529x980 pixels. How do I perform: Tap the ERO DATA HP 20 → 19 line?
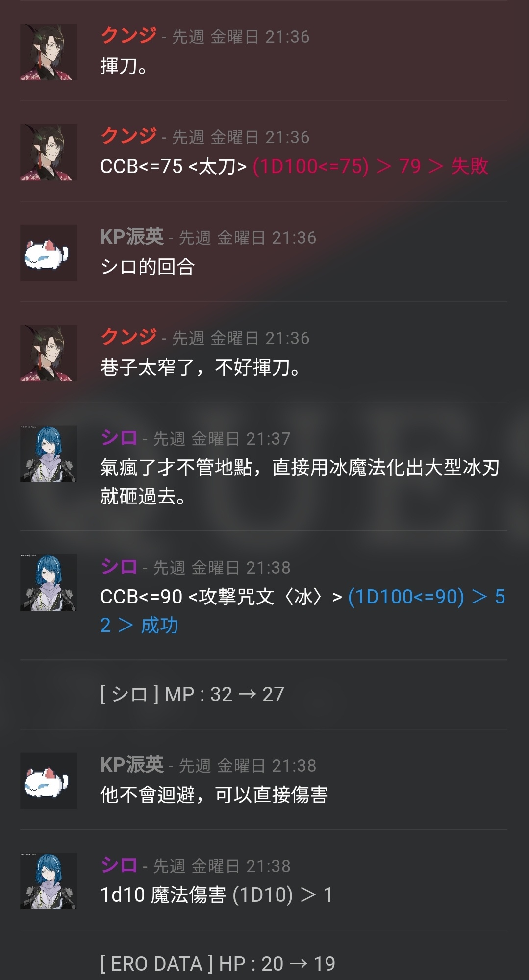coord(218,964)
